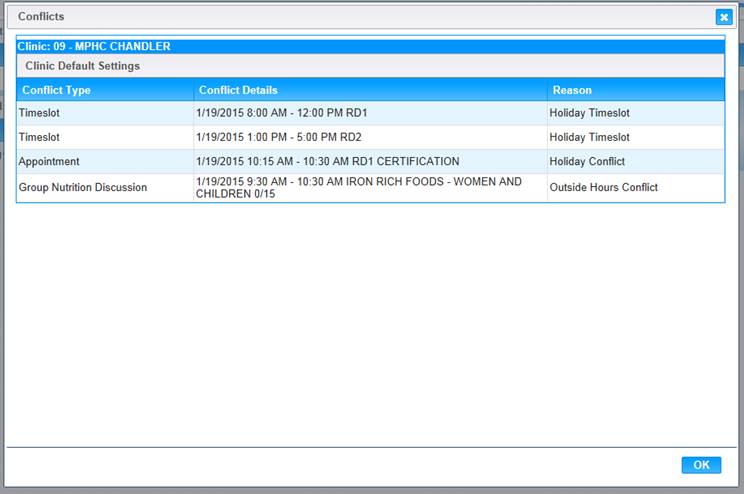Select the Clinic: 09 - MPHC CHANDLER header

371,46
